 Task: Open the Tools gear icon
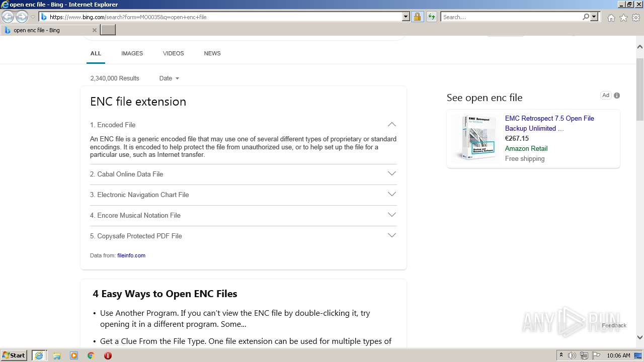click(636, 18)
